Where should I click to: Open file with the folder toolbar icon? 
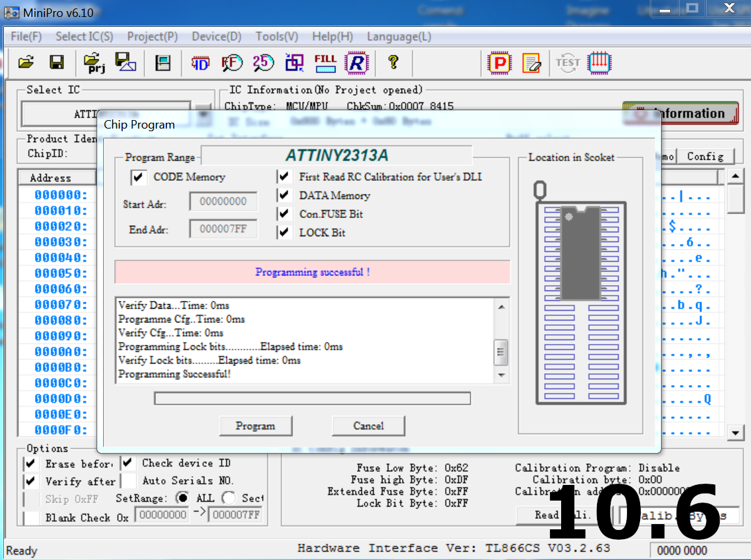tap(26, 62)
